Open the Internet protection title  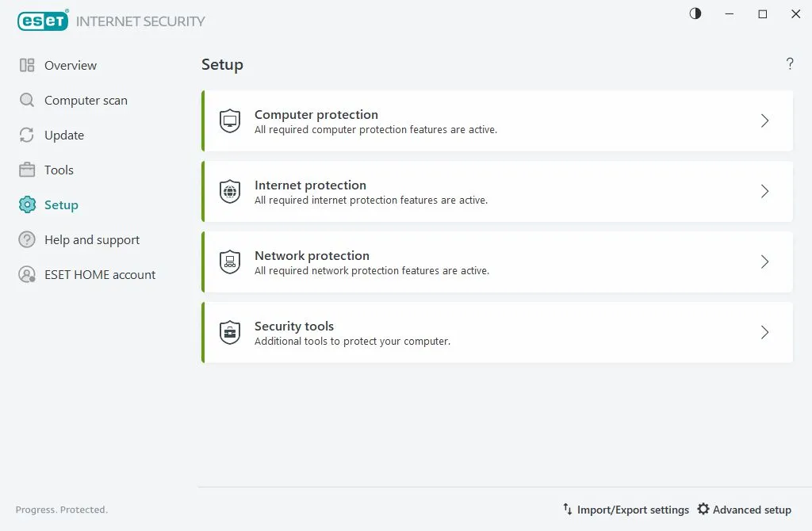(x=310, y=185)
